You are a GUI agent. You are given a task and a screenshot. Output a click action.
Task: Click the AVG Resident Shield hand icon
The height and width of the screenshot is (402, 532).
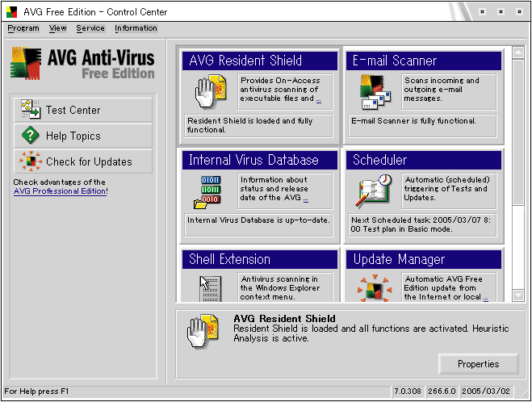click(x=207, y=92)
